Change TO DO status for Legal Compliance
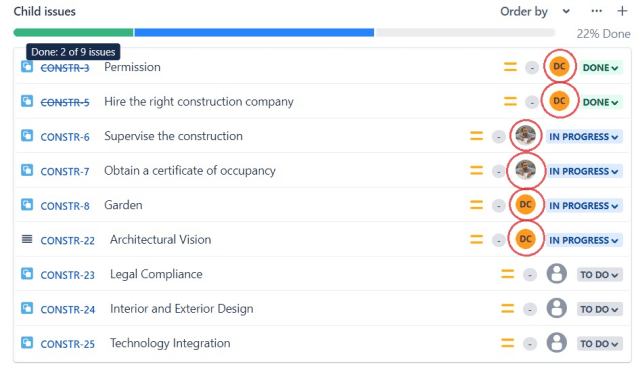Viewport: 640px width, 377px height. pos(599,275)
